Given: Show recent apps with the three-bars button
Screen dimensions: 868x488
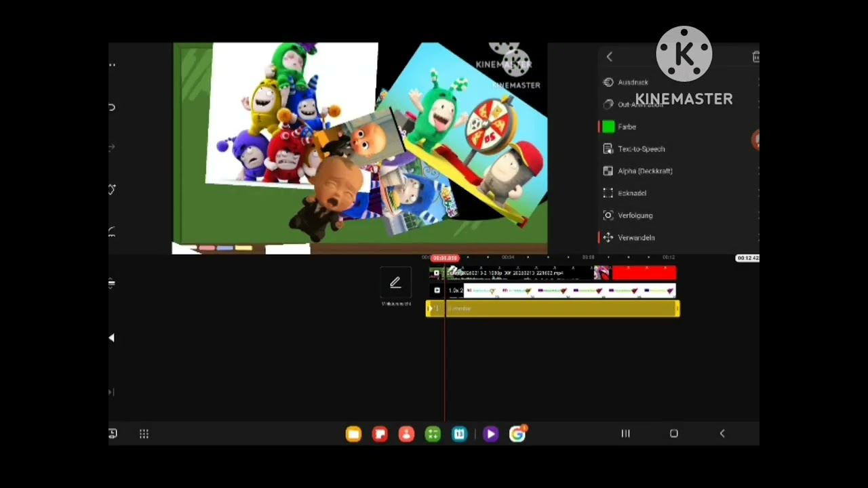Looking at the screenshot, I should click(x=626, y=434).
